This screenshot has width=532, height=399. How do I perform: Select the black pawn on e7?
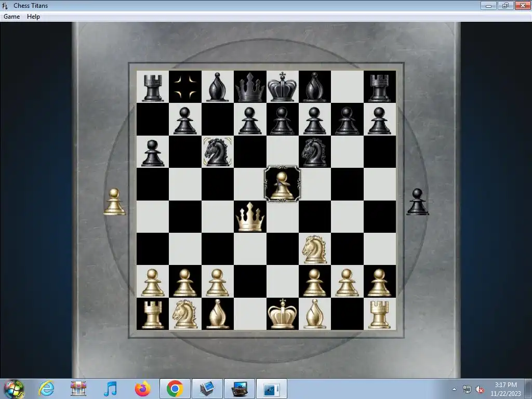pyautogui.click(x=282, y=121)
